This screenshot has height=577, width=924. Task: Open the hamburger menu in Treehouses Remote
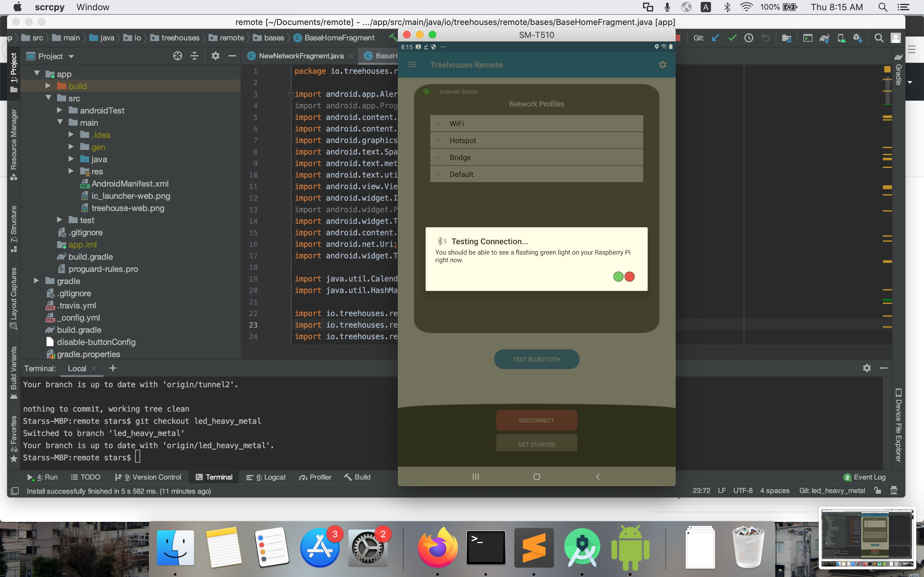412,65
